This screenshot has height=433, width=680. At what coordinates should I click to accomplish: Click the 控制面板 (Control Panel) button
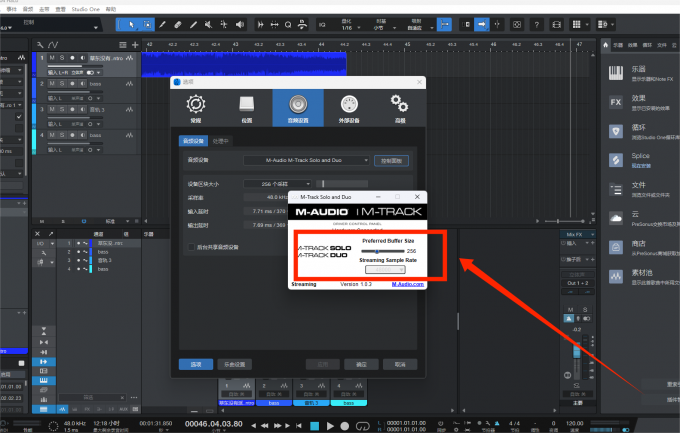(x=391, y=160)
